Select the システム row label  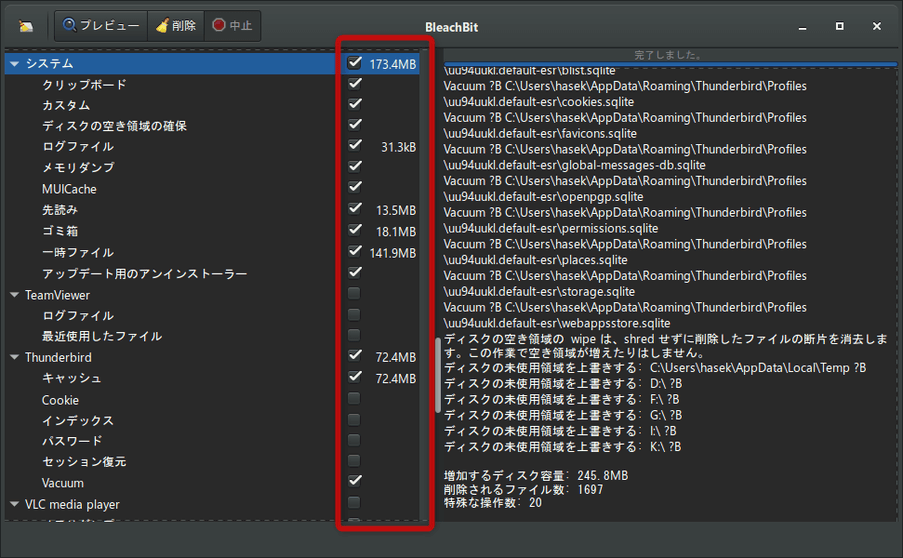pyautogui.click(x=50, y=64)
